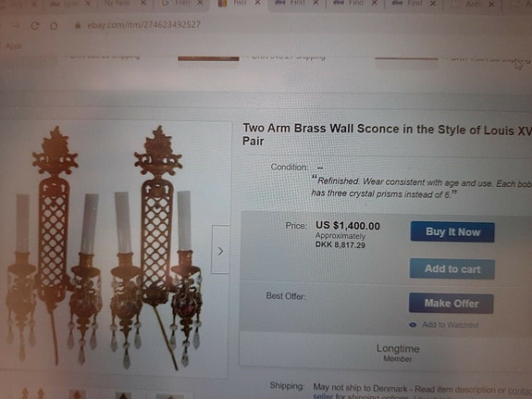Open the Apps bookmarks shortcut
532x399 pixels.
(x=13, y=46)
